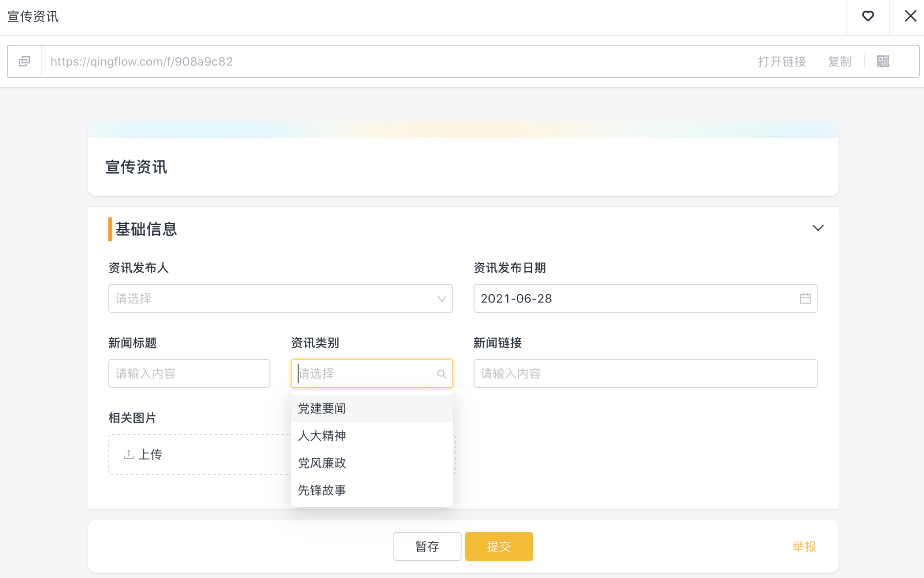Focus the 新闻链接 input field
Screen dimensions: 924x578
645,373
